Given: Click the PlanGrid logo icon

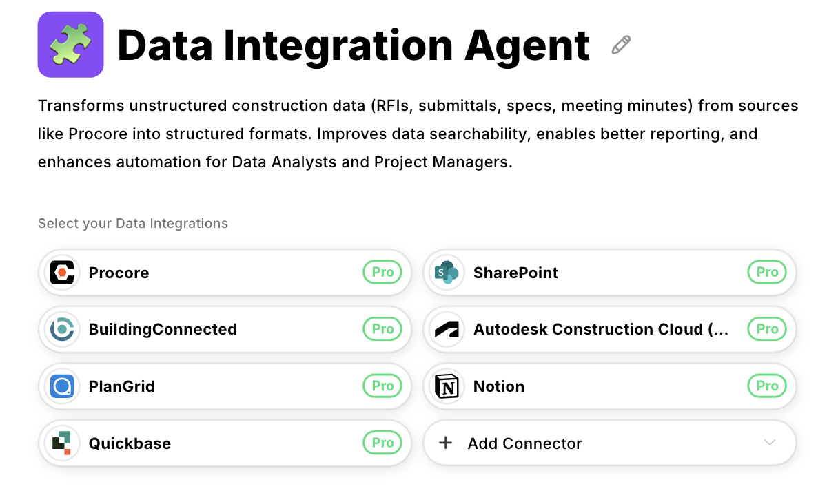Looking at the screenshot, I should [62, 386].
